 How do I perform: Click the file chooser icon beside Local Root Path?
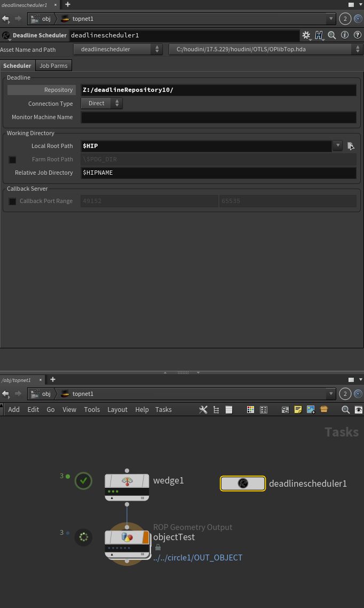tap(351, 146)
